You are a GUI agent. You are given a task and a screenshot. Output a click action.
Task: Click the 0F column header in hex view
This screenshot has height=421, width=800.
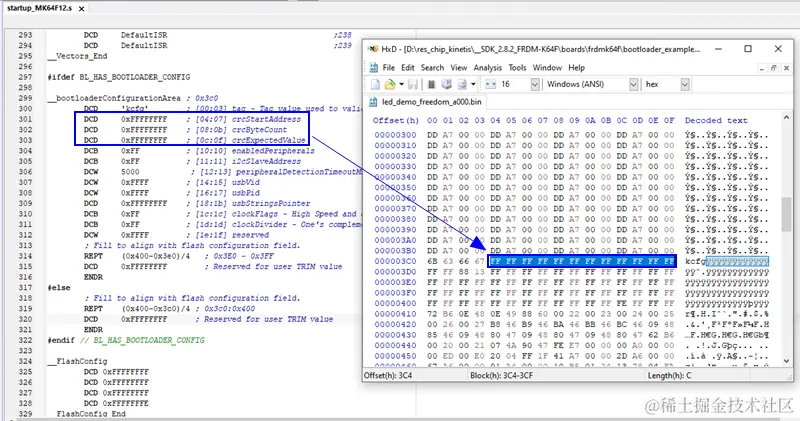[669, 120]
